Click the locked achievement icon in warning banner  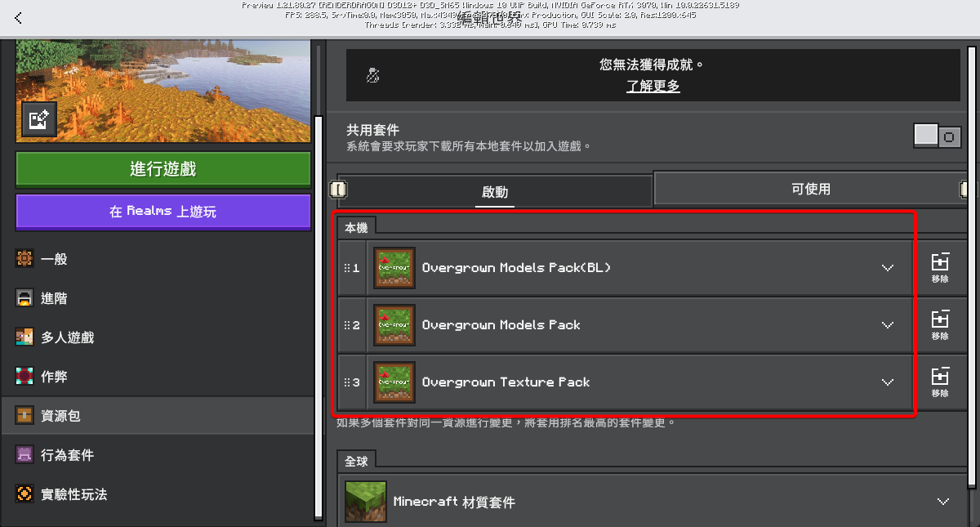[x=373, y=75]
